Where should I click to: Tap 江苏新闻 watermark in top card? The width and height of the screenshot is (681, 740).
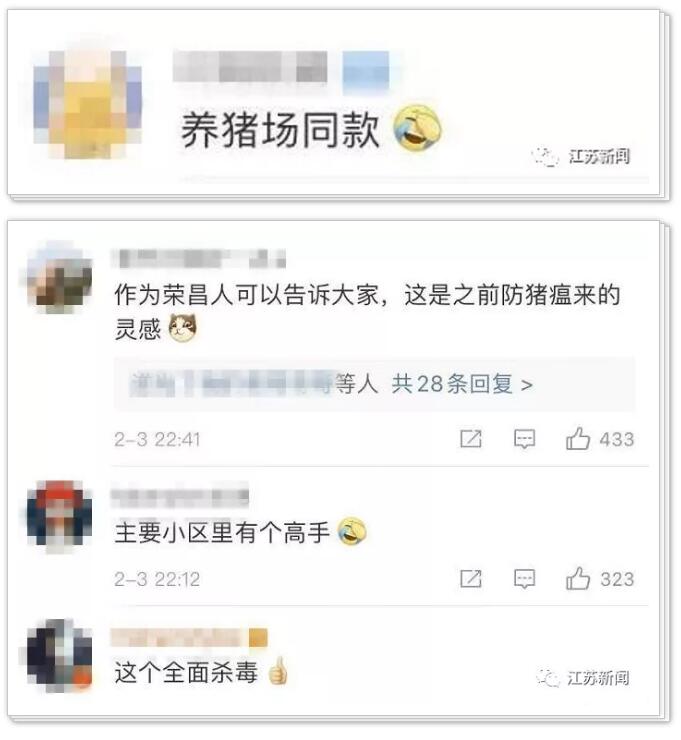(x=581, y=156)
